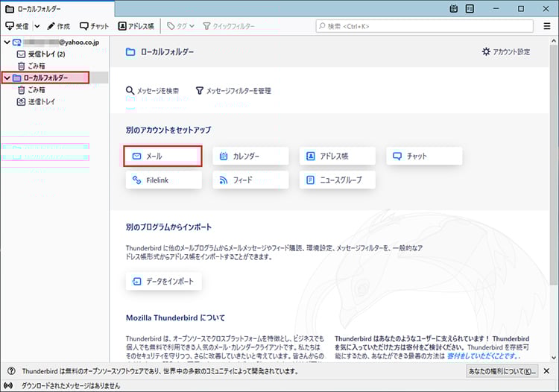Click the 別のアカウントをセットアップ heading
Viewport: 559px width, 392px height.
[x=168, y=130]
